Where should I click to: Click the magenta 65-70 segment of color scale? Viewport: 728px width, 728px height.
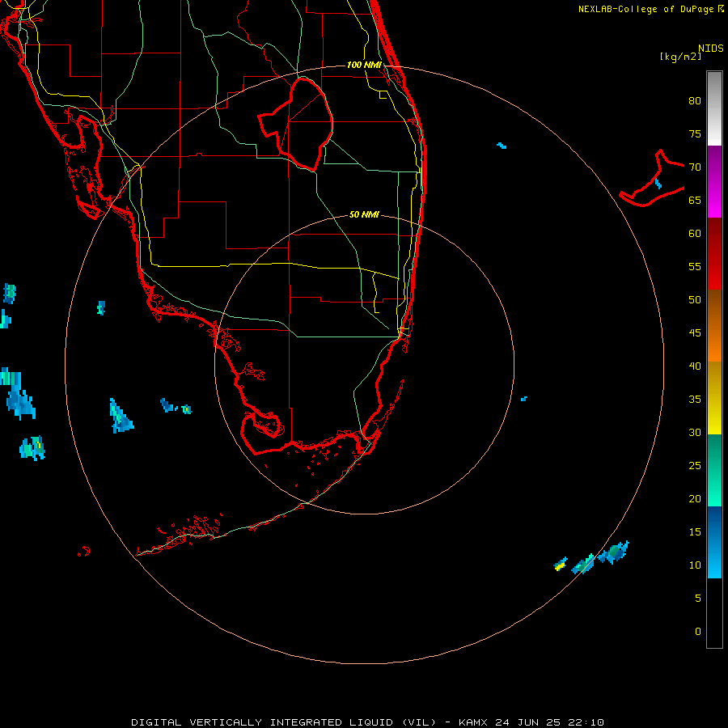pos(714,181)
